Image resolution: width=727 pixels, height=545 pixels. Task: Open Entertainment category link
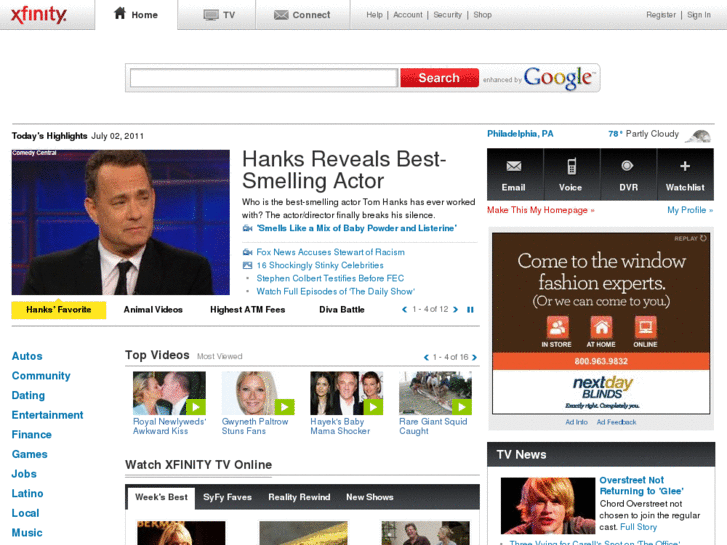(x=47, y=415)
